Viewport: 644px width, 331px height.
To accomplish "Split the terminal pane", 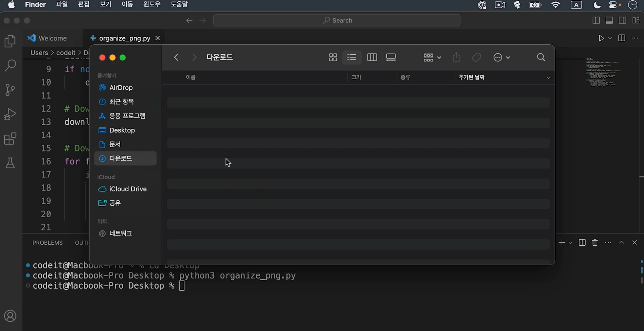I will (582, 243).
